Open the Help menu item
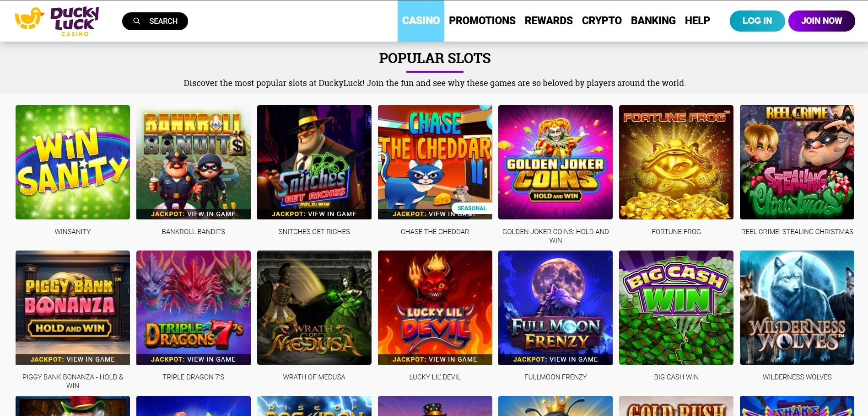The height and width of the screenshot is (416, 868). coord(697,21)
